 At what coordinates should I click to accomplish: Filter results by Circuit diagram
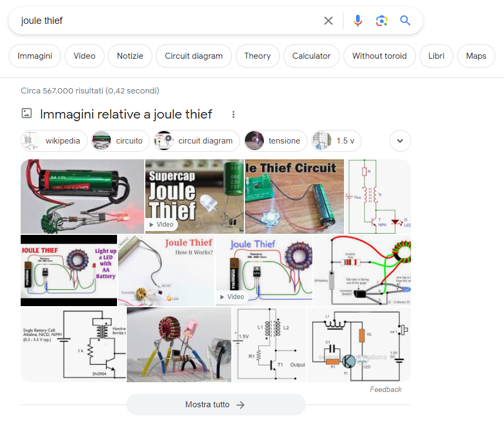pyautogui.click(x=194, y=56)
